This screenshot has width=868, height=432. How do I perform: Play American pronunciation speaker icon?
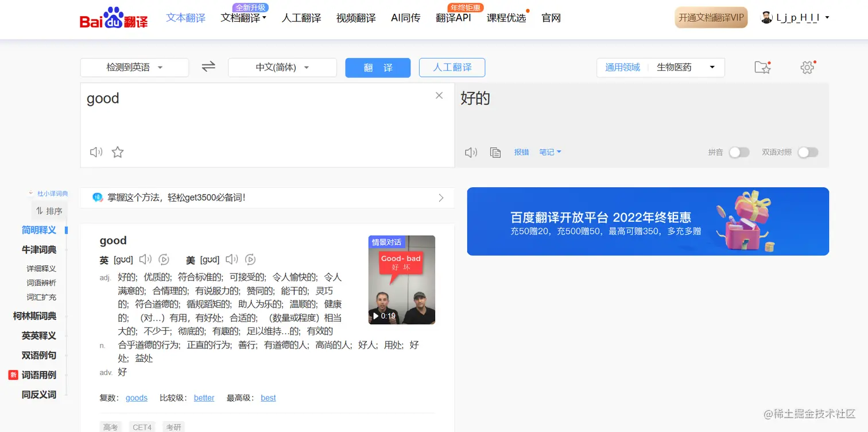coord(232,260)
